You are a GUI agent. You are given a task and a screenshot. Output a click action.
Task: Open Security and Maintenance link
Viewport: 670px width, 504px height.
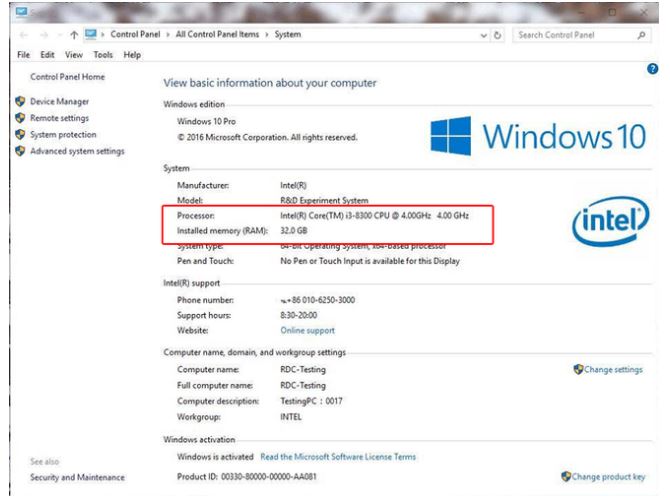click(x=77, y=478)
